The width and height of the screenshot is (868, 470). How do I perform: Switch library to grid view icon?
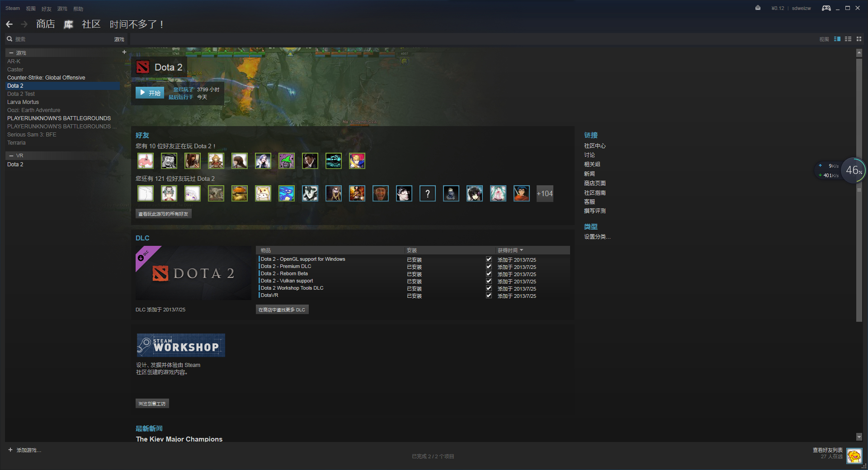(859, 39)
